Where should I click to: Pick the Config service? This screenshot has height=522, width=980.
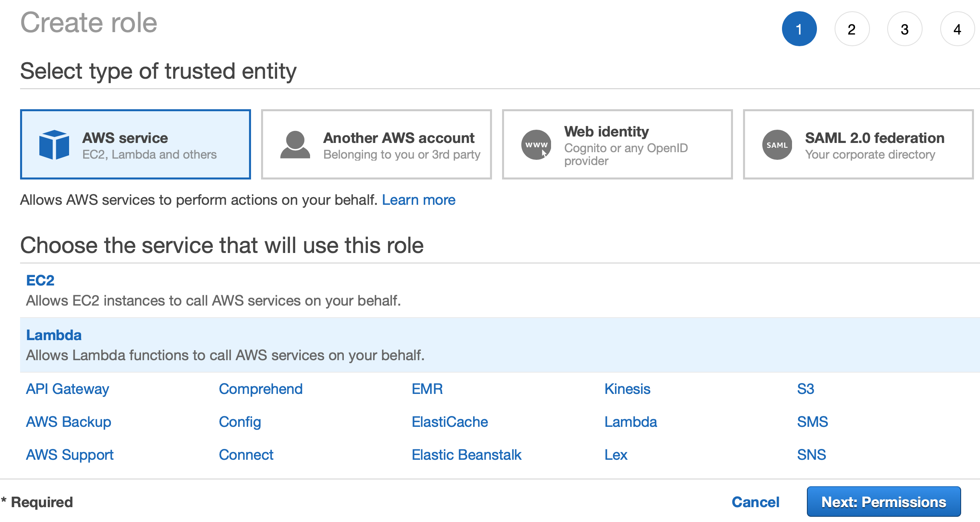(240, 422)
